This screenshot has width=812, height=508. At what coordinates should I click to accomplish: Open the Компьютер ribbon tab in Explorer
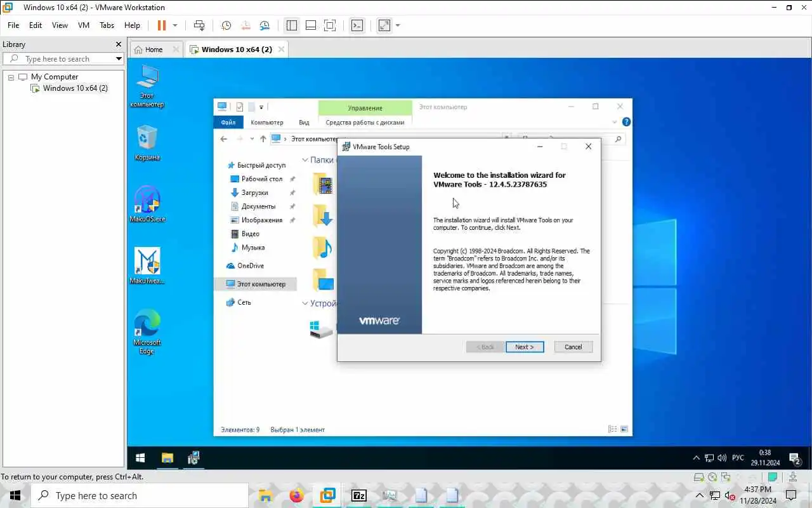point(267,123)
